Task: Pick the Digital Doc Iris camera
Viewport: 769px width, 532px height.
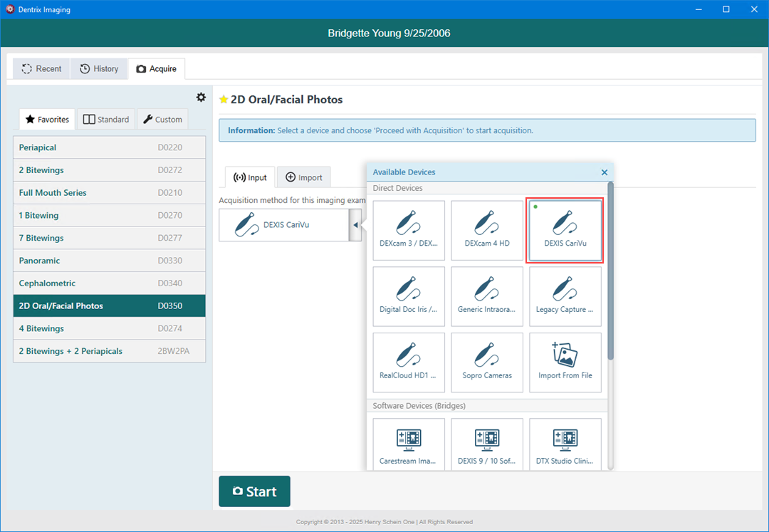Action: click(409, 296)
